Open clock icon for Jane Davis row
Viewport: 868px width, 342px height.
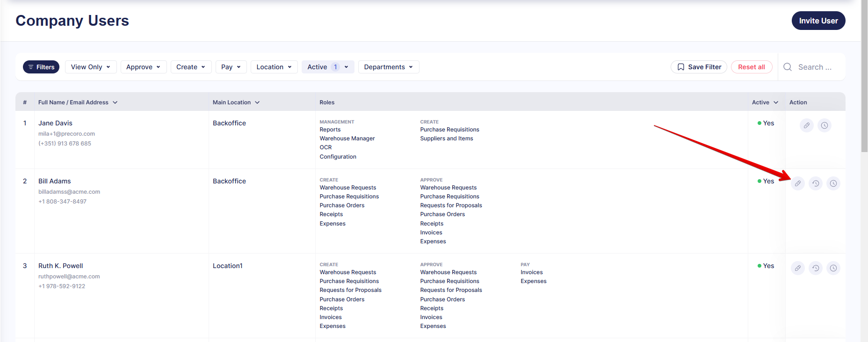(x=824, y=125)
